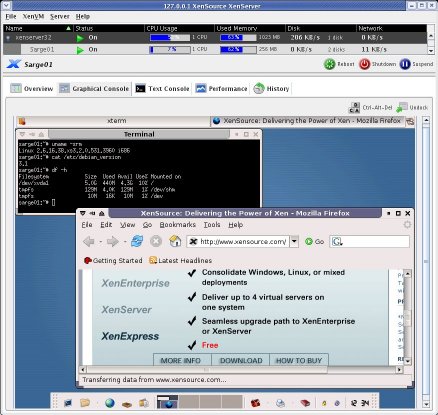Click the Firefox stop loading icon
438x415 pixels.
[156, 241]
